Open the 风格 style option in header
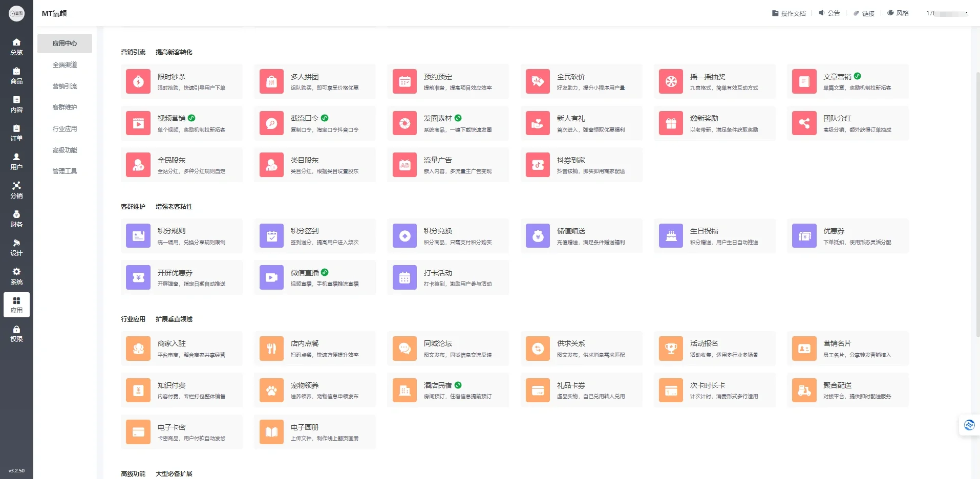The height and width of the screenshot is (479, 980). point(898,13)
